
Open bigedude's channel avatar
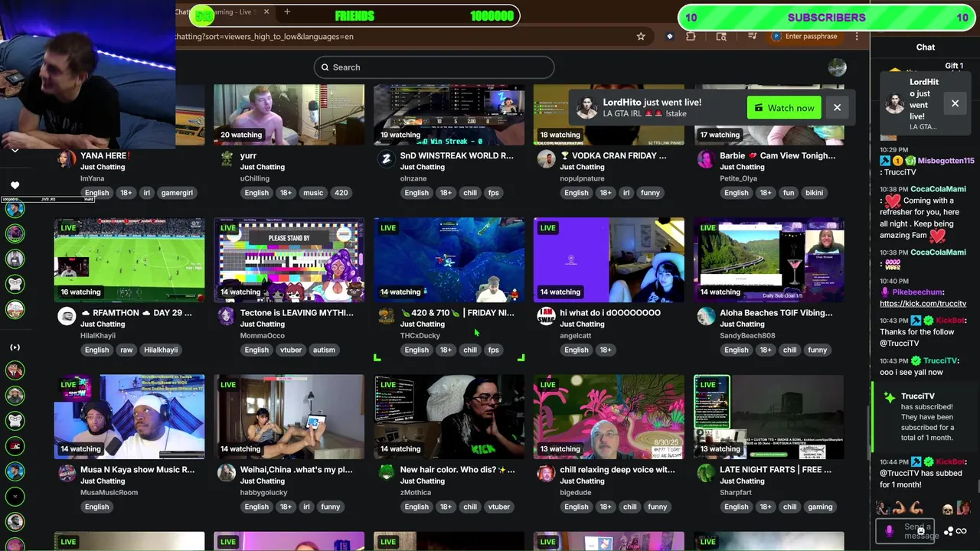(x=546, y=473)
